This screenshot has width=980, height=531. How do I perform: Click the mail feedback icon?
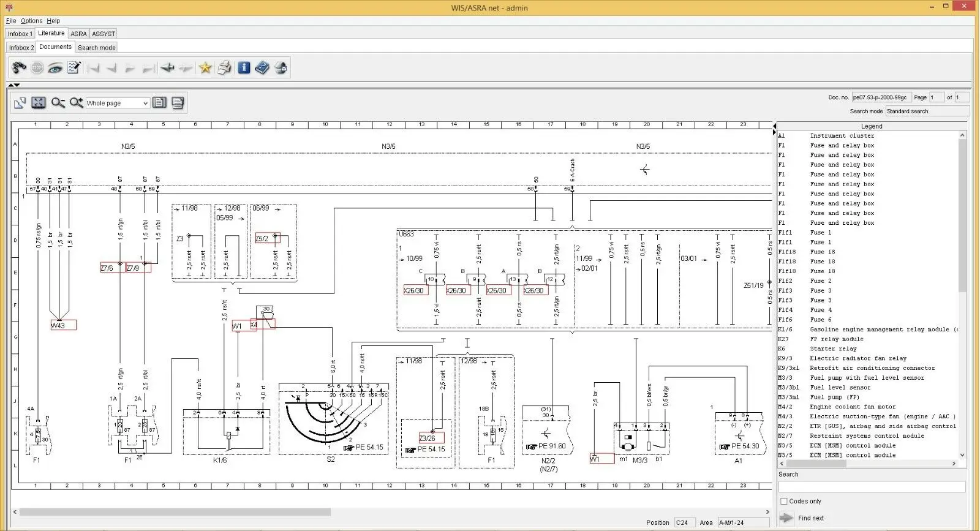281,68
